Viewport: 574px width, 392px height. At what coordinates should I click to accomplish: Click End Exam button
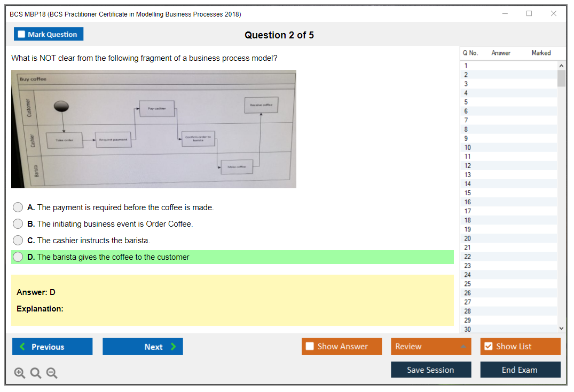click(x=520, y=370)
